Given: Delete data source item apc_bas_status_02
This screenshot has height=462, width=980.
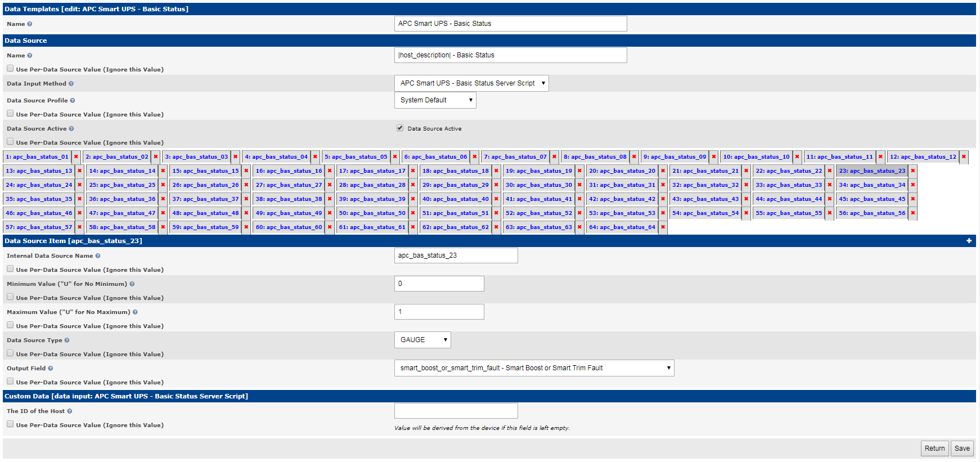Looking at the screenshot, I should coord(156,157).
